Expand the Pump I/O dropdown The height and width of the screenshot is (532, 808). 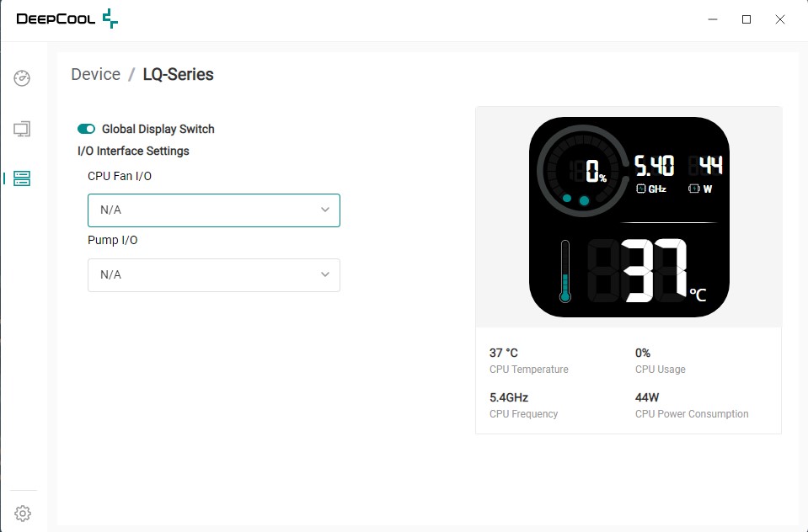pos(214,275)
